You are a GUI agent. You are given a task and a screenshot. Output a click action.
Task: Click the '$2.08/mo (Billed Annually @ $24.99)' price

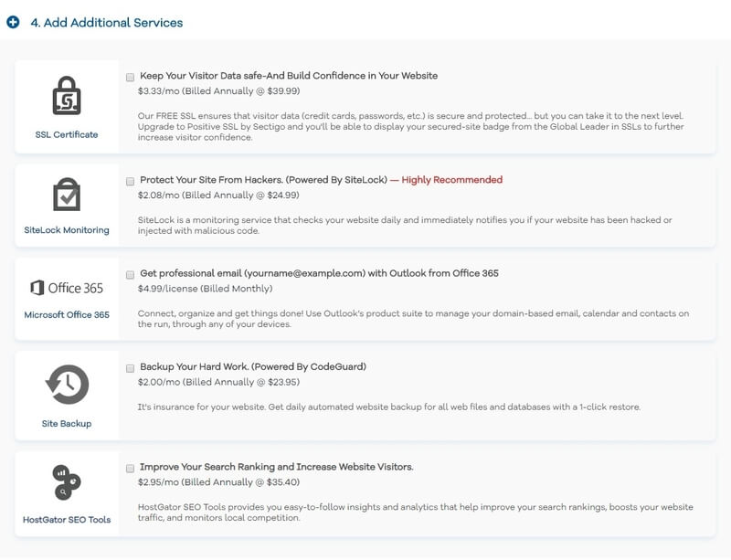218,195
